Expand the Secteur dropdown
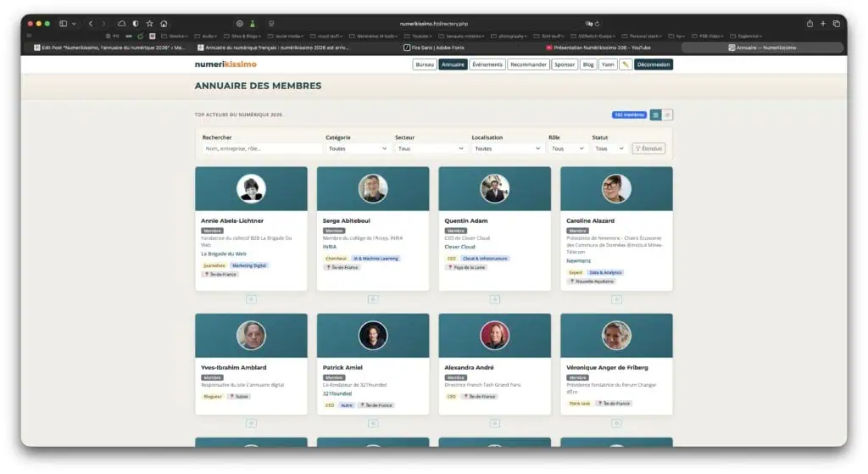Viewport: 868px width, 474px height. coord(431,148)
